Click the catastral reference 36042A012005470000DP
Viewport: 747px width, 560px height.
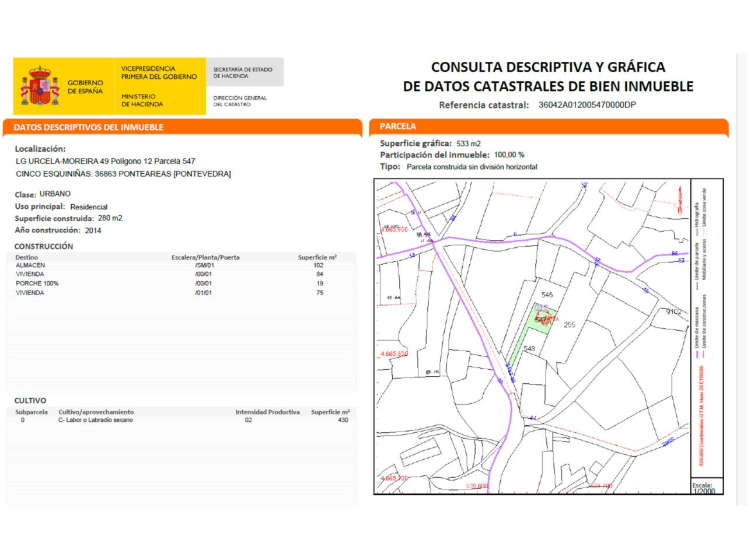[587, 106]
